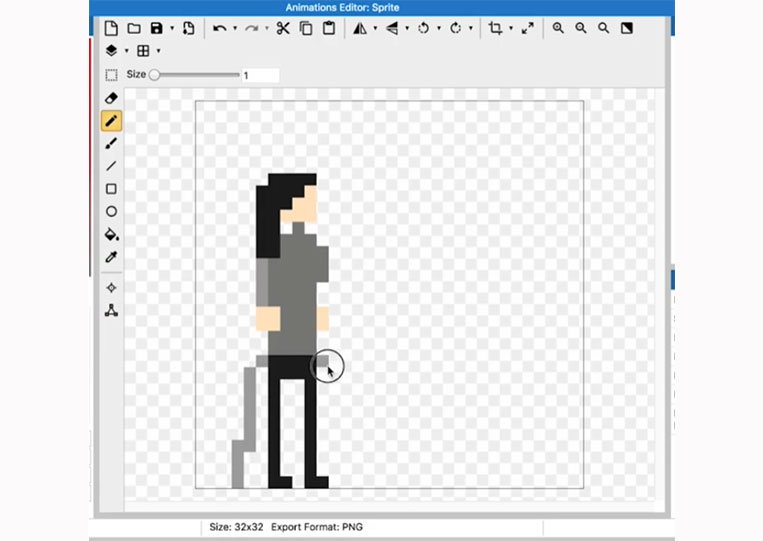Rotate the image clockwise
The height and width of the screenshot is (541, 763).
pos(455,28)
